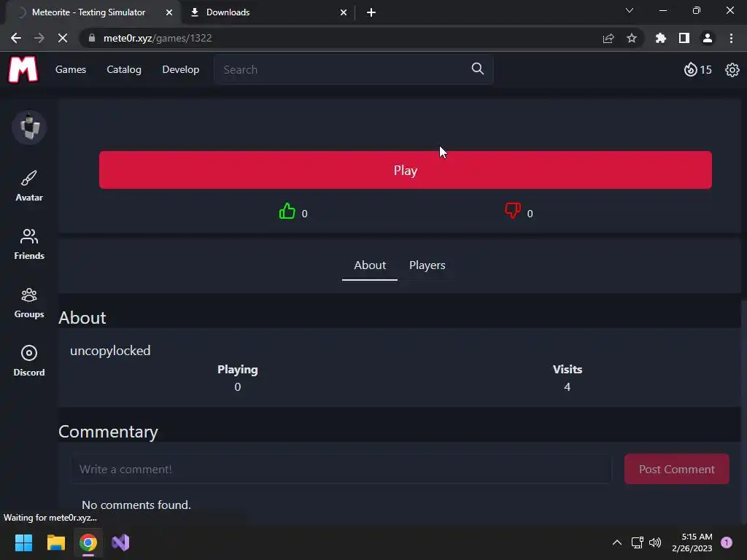This screenshot has width=747, height=560.
Task: Open the Avatar sidebar icon
Action: pyautogui.click(x=29, y=186)
